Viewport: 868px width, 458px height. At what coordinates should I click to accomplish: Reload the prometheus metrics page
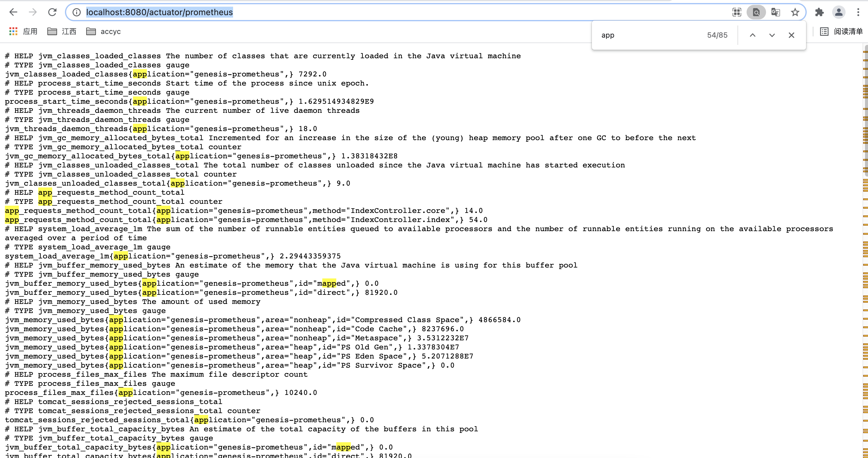click(x=52, y=12)
